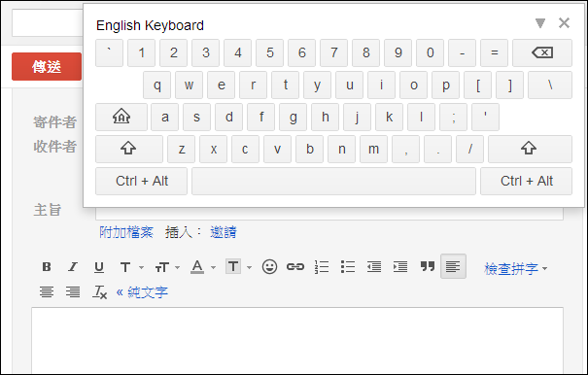Open the font family dropdown
The height and width of the screenshot is (375, 588).
131,267
